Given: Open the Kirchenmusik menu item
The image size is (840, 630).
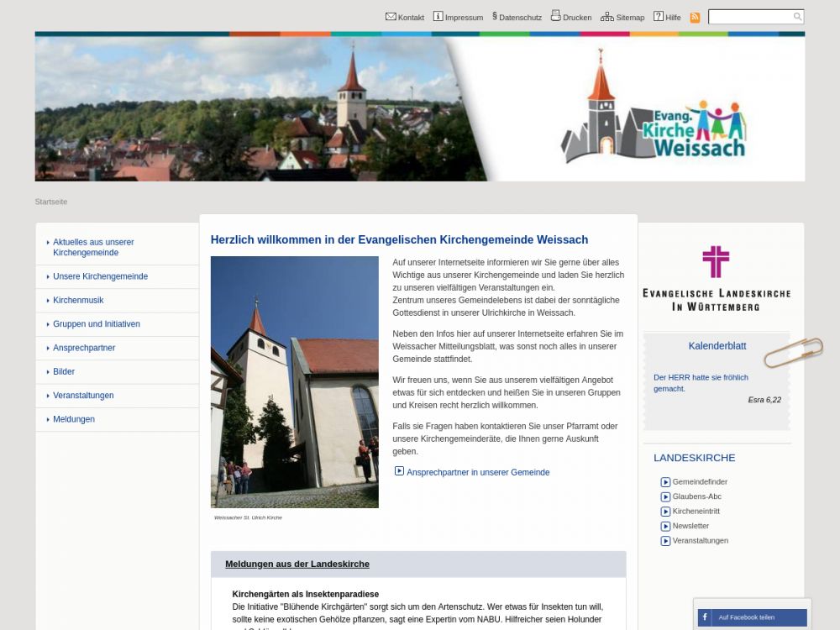Looking at the screenshot, I should tap(78, 300).
